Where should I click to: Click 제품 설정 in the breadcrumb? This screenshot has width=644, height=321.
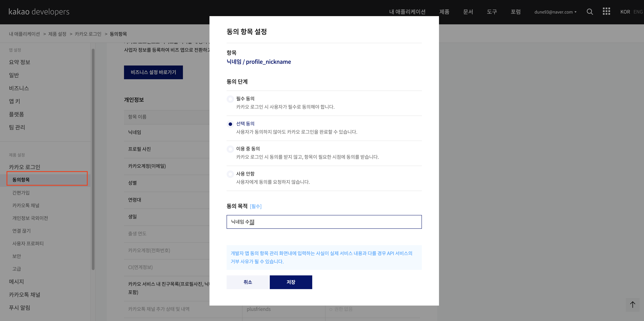pyautogui.click(x=57, y=34)
